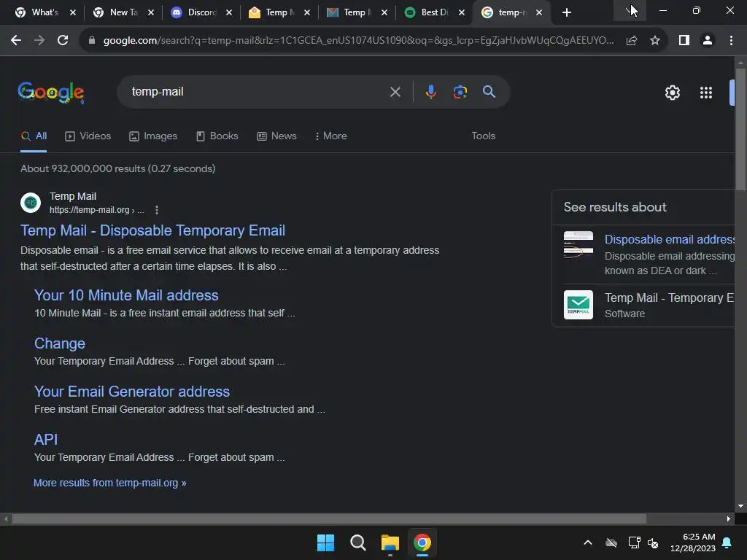Search by image with Google Lens
747x560 pixels.
pos(460,92)
